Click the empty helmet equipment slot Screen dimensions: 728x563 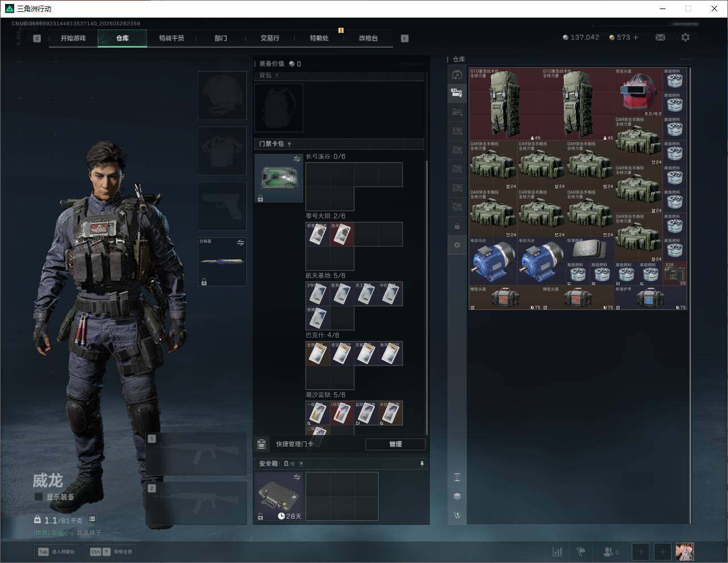[223, 95]
